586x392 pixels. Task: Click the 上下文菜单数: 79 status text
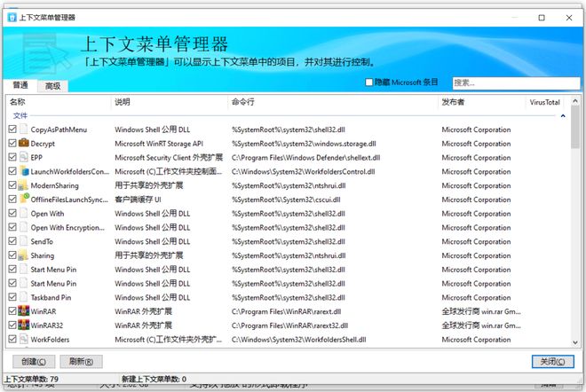click(31, 379)
